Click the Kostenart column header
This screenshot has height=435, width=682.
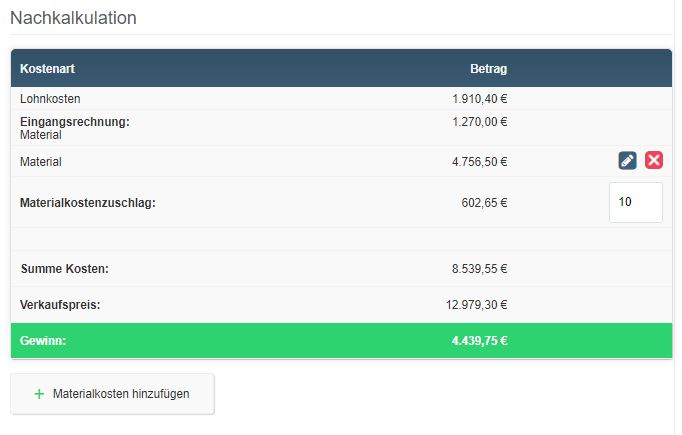(48, 69)
